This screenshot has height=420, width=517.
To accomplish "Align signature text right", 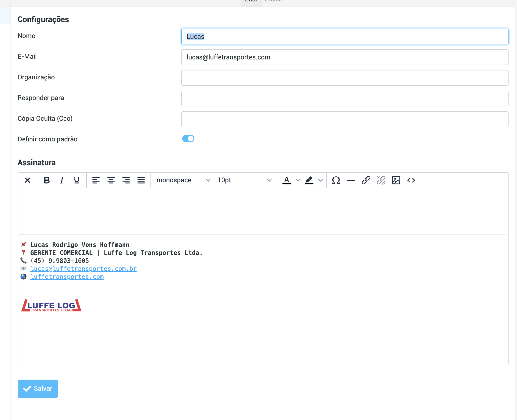I will click(x=126, y=180).
